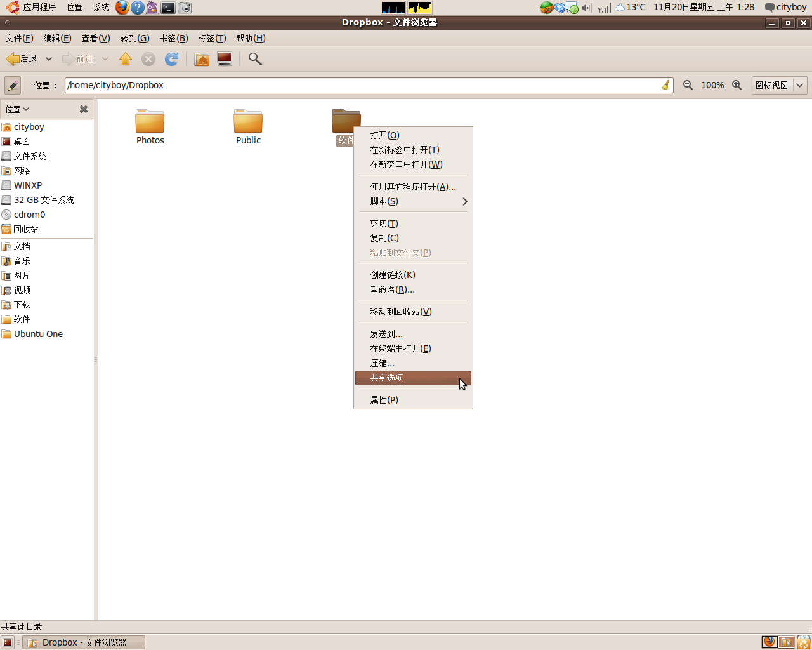This screenshot has width=812, height=650.
Task: Zoom out with the minus magnifier
Action: tap(688, 85)
